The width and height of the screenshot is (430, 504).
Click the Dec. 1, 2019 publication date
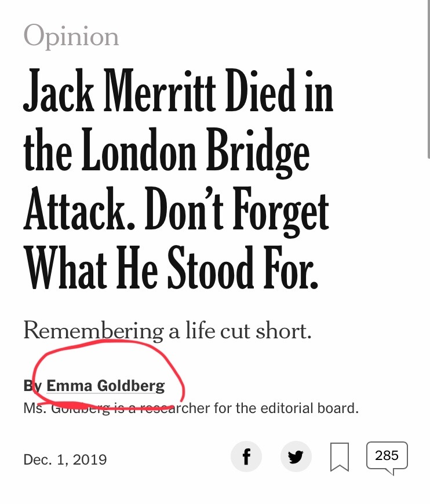(x=65, y=459)
